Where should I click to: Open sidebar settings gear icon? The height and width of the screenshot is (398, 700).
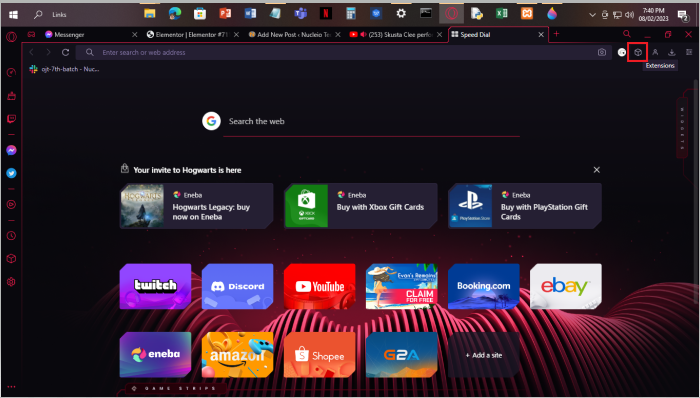(12, 282)
